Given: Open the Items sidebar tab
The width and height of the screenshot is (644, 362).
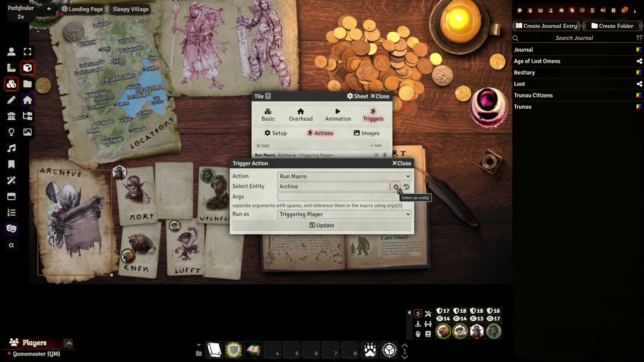Looking at the screenshot, I should [x=561, y=11].
